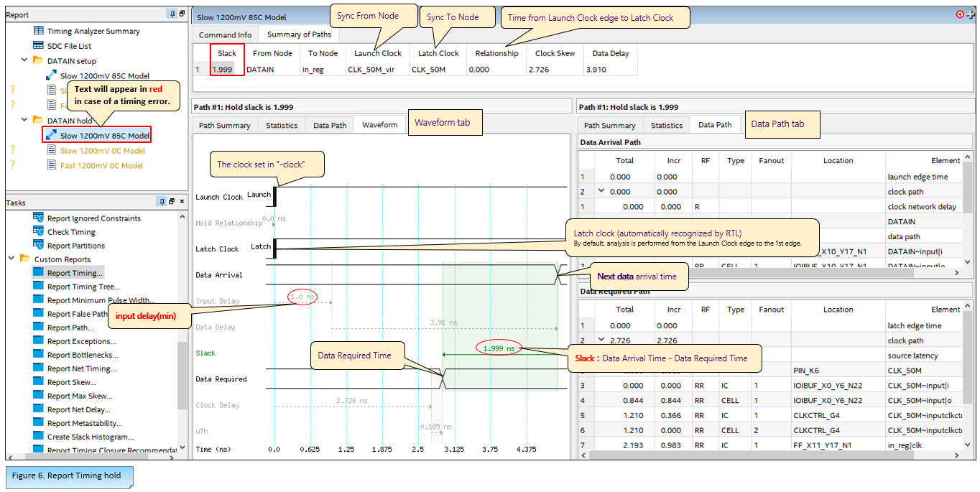This screenshot has width=980, height=492.
Task: Click the Report Partitions task icon
Action: 39,246
